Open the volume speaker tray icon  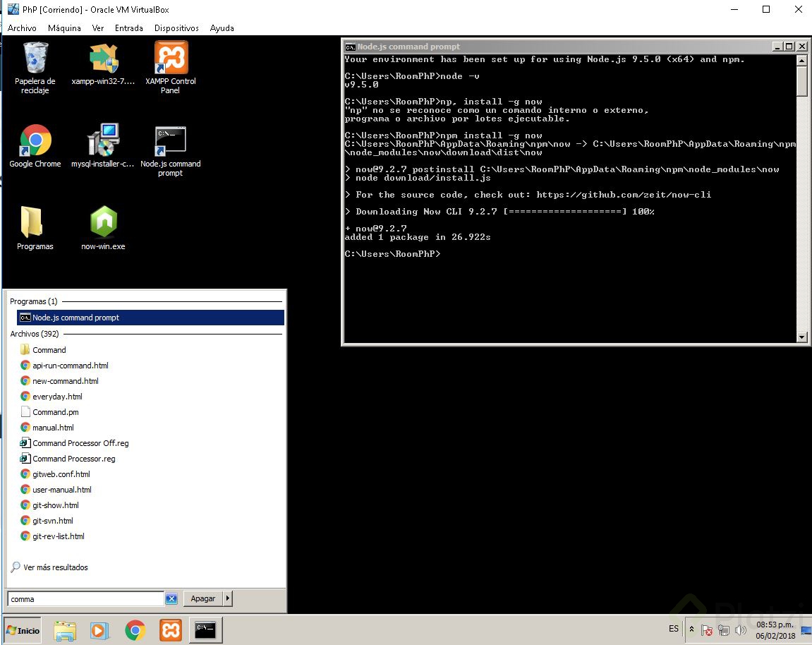point(741,630)
